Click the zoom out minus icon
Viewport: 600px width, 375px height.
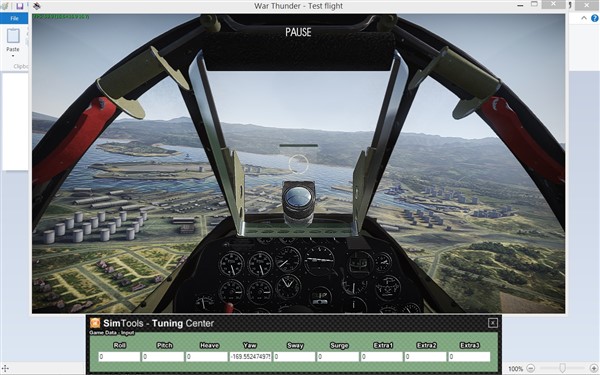coord(530,368)
